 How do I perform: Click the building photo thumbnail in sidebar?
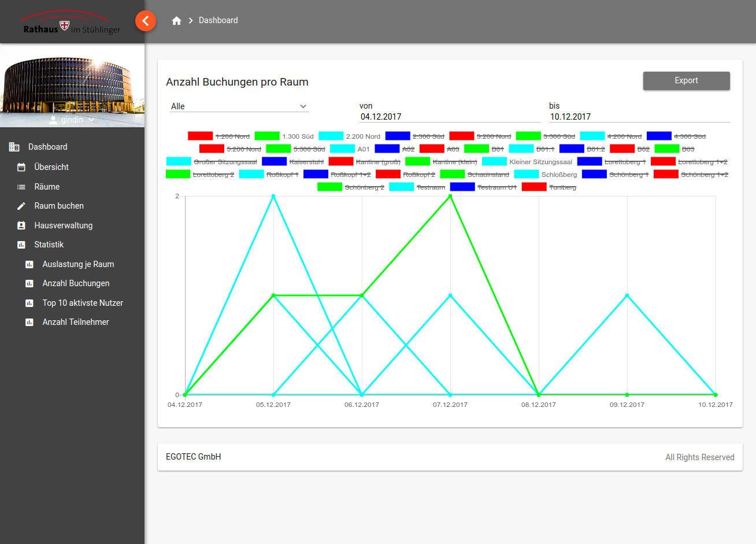72,86
